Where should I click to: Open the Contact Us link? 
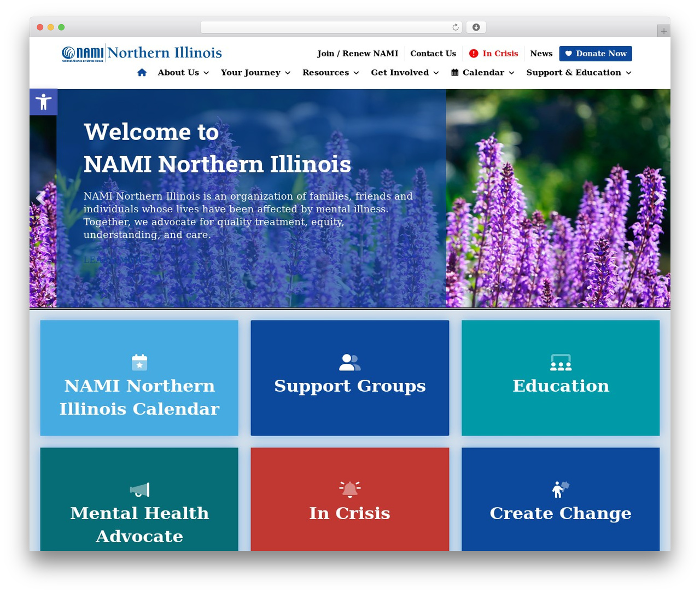pyautogui.click(x=433, y=54)
